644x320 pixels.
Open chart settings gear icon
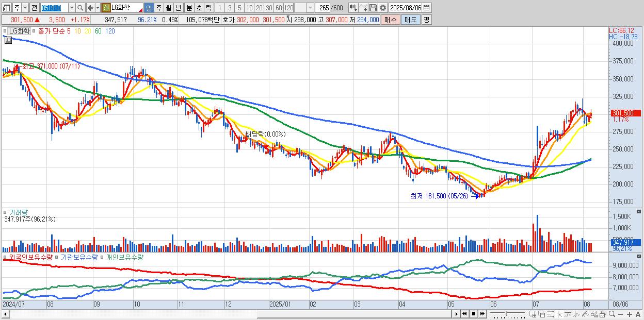(382, 8)
